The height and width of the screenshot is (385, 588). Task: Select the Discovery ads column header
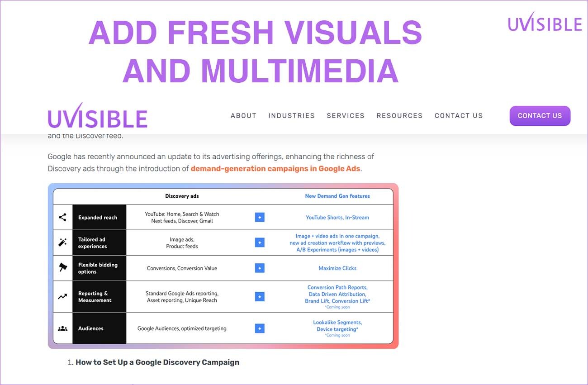[182, 196]
